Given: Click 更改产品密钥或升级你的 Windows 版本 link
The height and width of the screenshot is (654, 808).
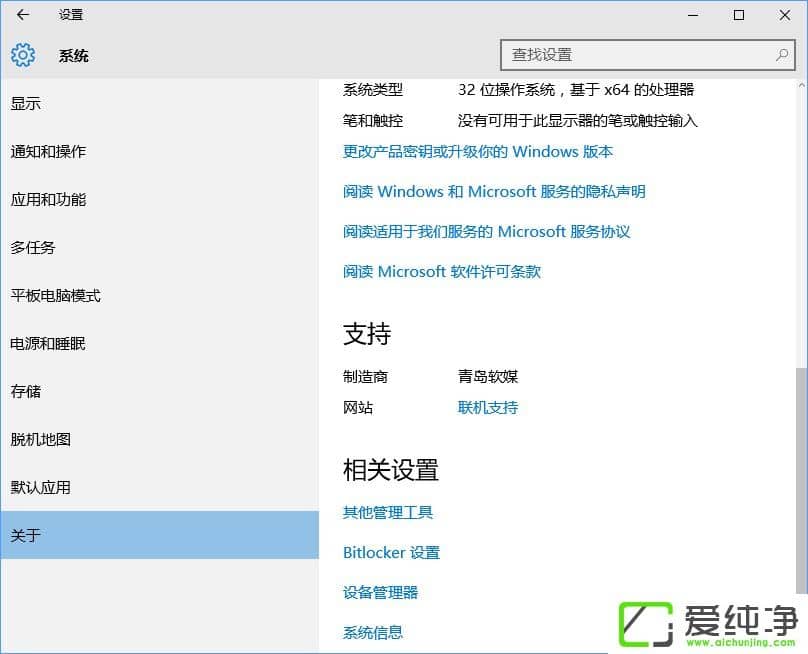Looking at the screenshot, I should (x=478, y=152).
